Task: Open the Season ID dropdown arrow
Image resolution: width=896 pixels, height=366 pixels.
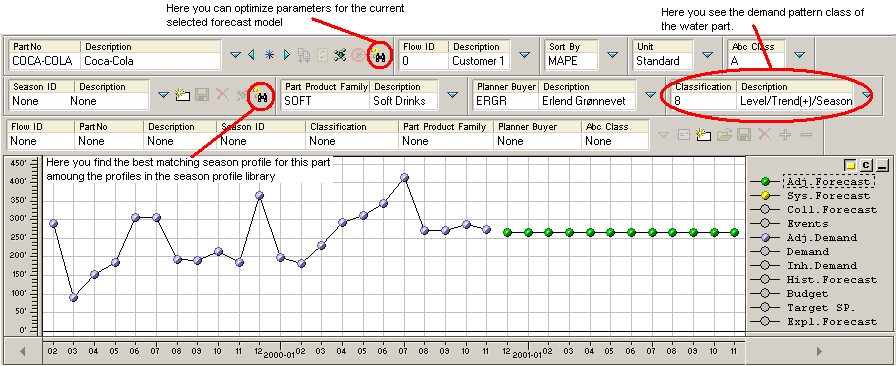Action: click(x=163, y=95)
